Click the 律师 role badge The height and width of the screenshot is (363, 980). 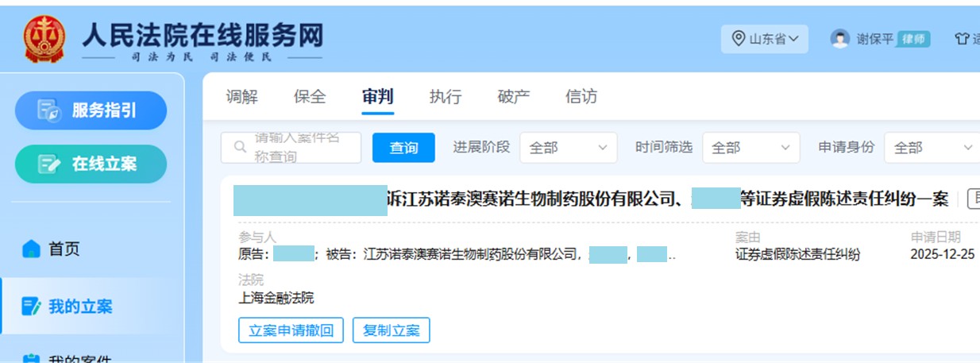913,39
